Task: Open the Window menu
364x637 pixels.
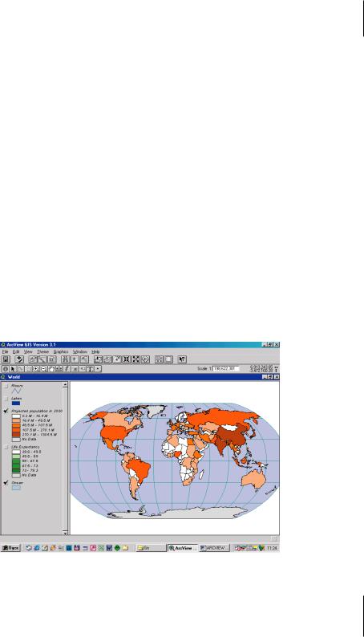Action: [80, 351]
